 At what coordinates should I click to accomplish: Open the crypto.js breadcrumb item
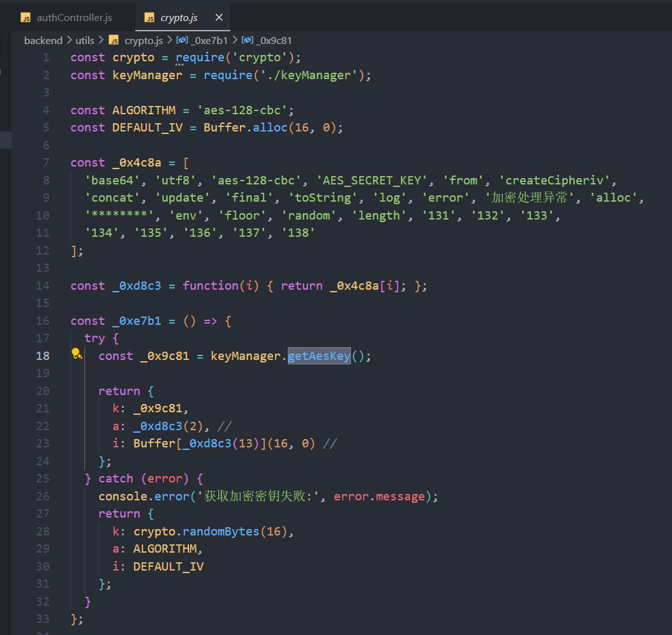(x=144, y=41)
